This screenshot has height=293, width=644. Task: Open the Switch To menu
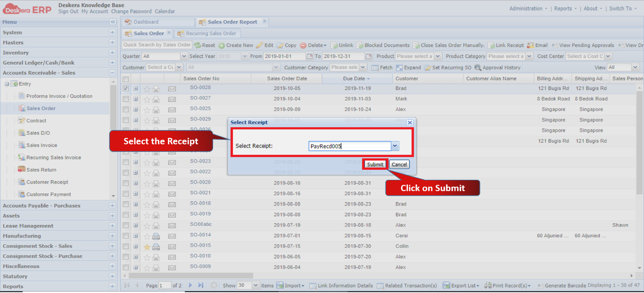623,8
